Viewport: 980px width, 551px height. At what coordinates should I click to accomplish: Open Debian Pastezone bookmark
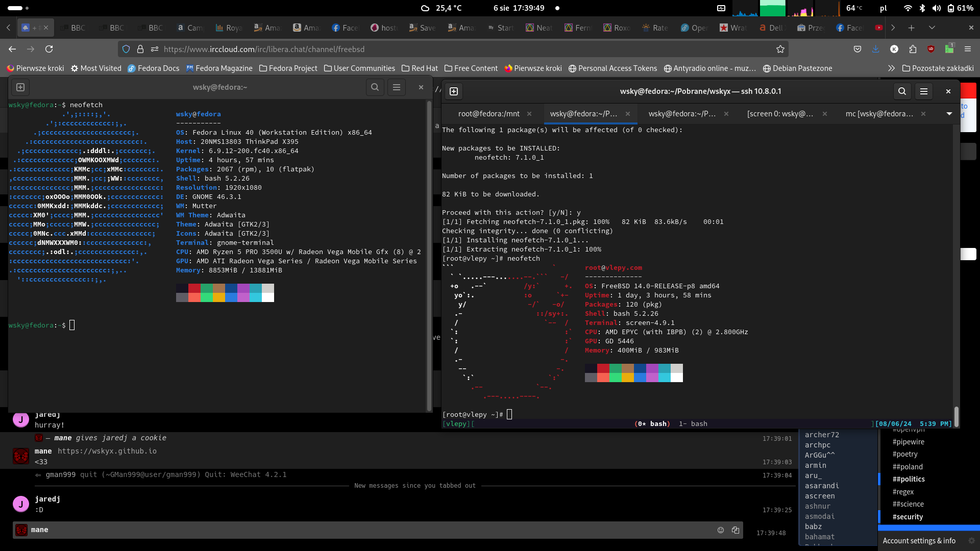click(x=797, y=68)
